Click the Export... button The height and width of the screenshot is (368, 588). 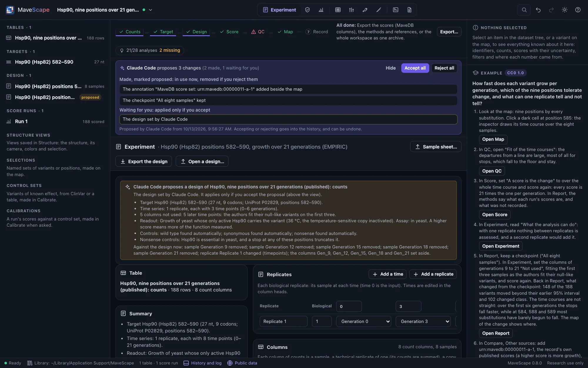click(449, 32)
